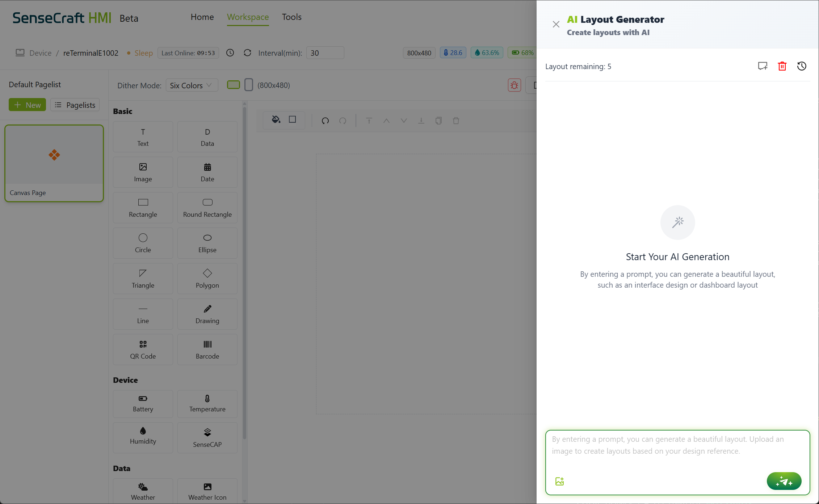Open the red bug debug icon
The image size is (819, 504).
(x=514, y=85)
